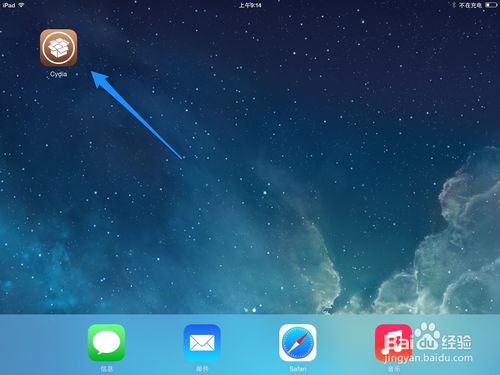Viewport: 500px width, 375px height.
Task: Open the Mail app with envelope icon
Action: point(202,343)
